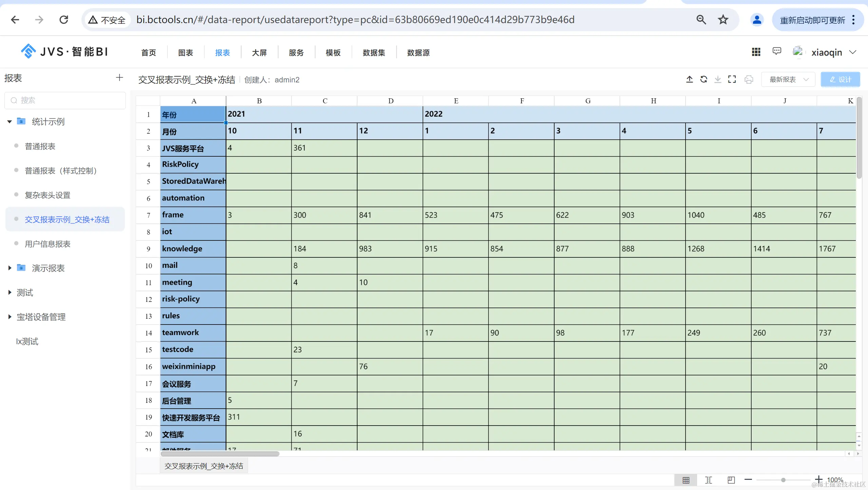Add a new report with plus icon

click(x=119, y=78)
